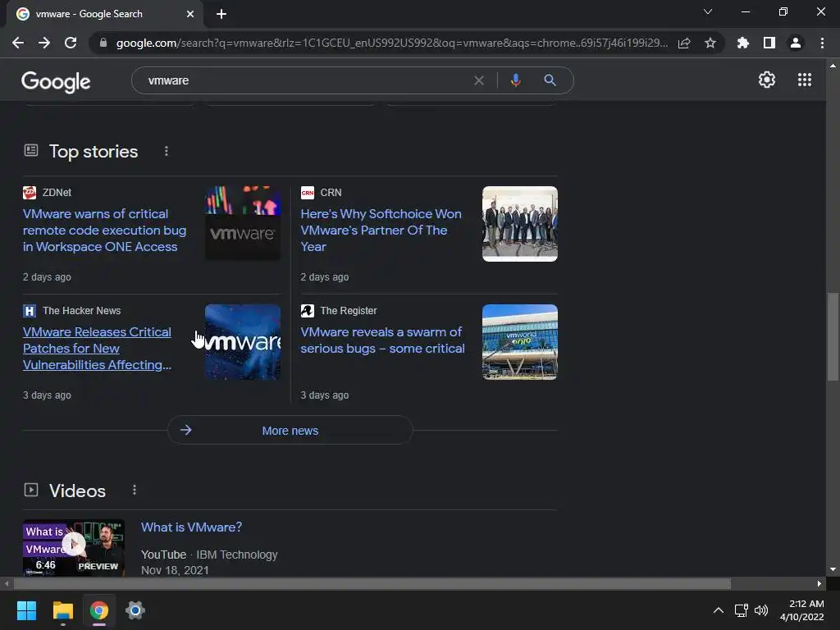This screenshot has height=630, width=840.
Task: Open Chrome profile menu
Action: pos(796,43)
